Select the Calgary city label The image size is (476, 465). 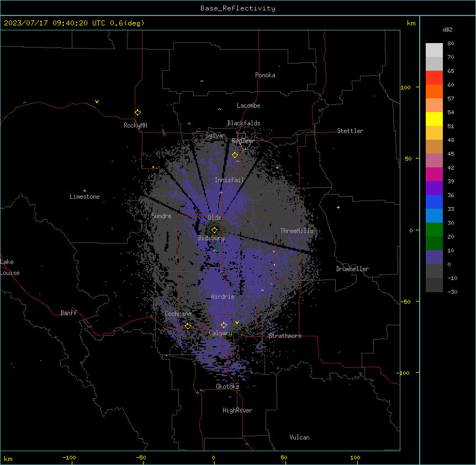(x=220, y=333)
